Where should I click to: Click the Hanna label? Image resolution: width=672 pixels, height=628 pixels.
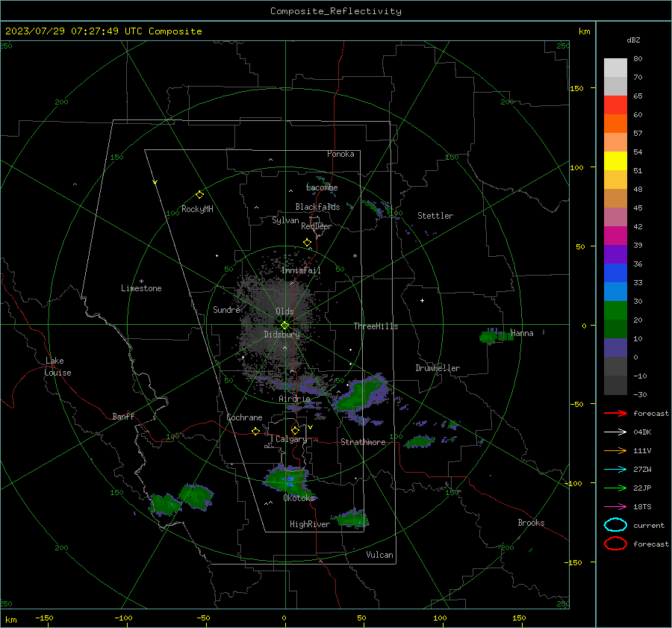pyautogui.click(x=522, y=333)
